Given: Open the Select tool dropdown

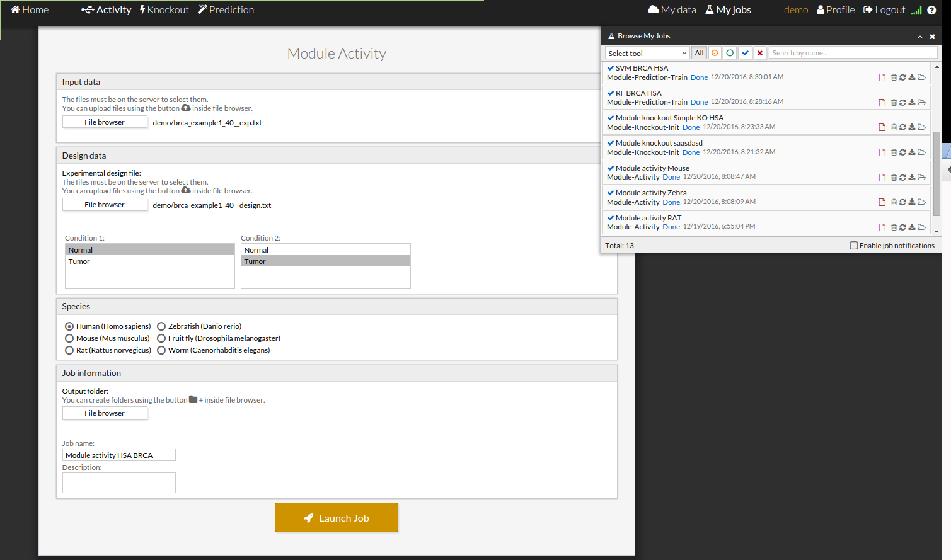Looking at the screenshot, I should tap(647, 54).
